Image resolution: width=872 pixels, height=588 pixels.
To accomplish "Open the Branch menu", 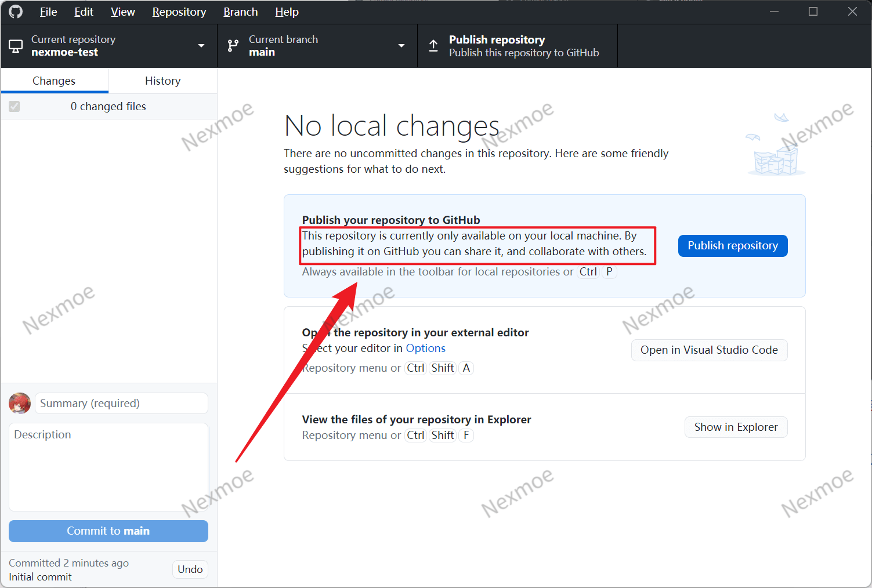I will point(240,12).
